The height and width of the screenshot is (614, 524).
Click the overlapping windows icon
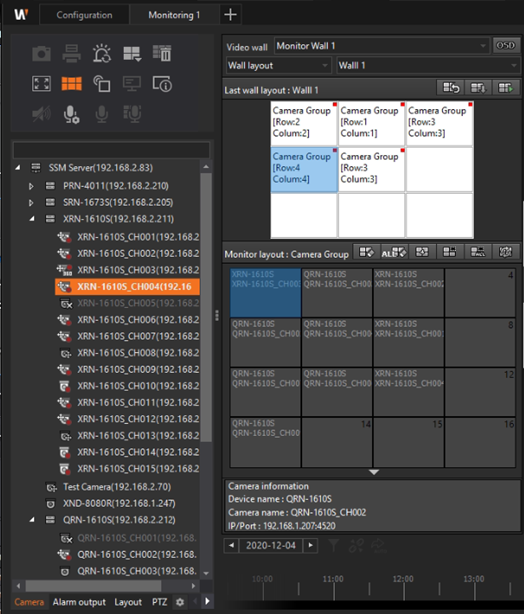pos(102,83)
